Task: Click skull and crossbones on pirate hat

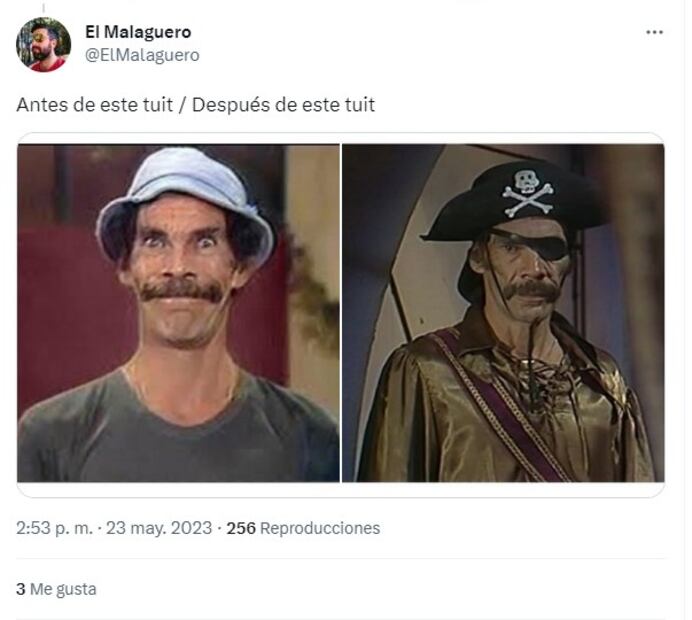Action: point(527,192)
